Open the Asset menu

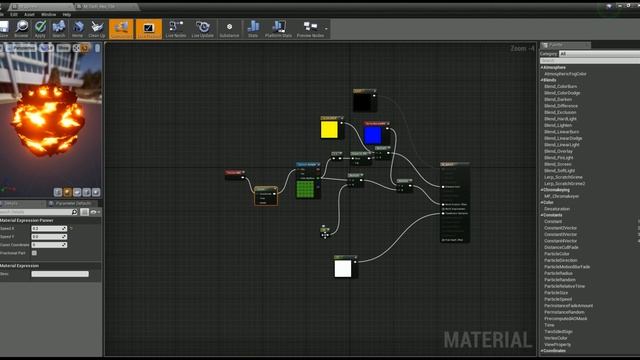[x=29, y=15]
